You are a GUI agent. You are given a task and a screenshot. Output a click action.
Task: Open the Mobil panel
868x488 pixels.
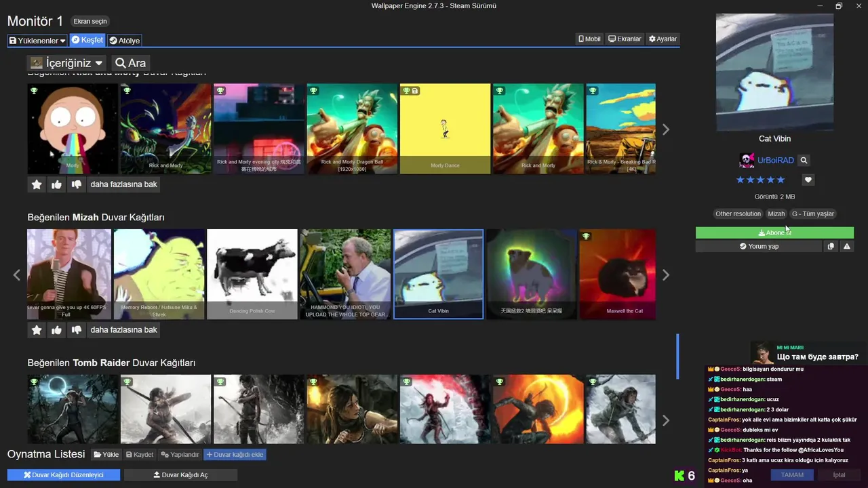tap(589, 39)
